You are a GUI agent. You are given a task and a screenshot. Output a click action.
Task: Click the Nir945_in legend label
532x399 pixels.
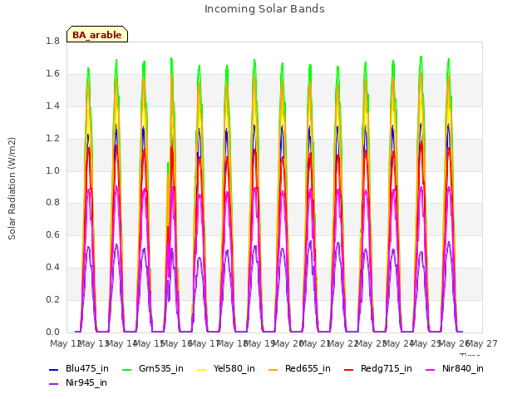(86, 382)
